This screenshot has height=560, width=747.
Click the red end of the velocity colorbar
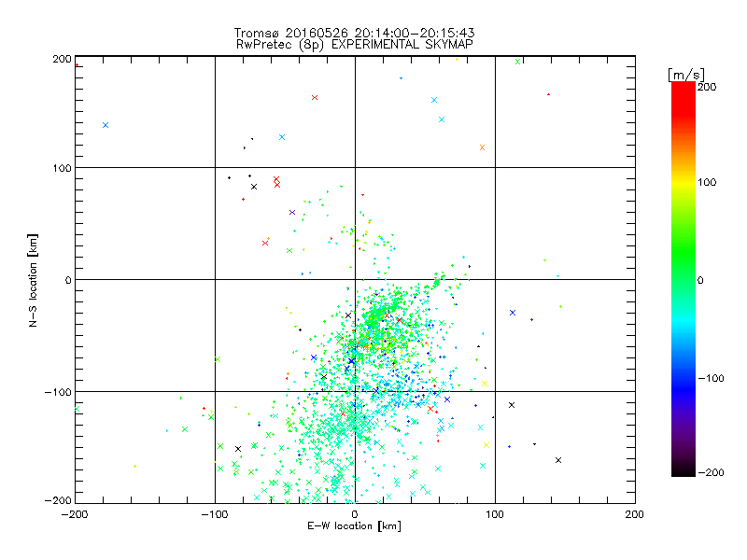click(x=683, y=90)
